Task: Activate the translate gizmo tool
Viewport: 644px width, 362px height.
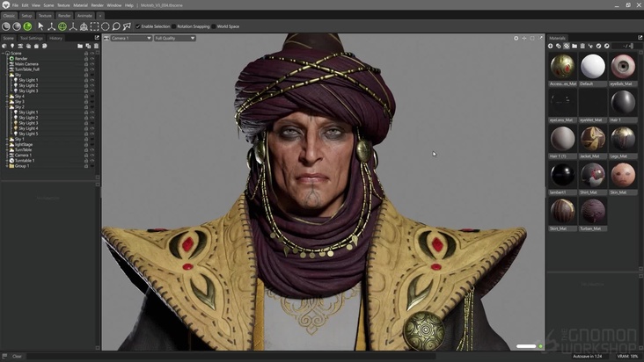Action: point(51,26)
